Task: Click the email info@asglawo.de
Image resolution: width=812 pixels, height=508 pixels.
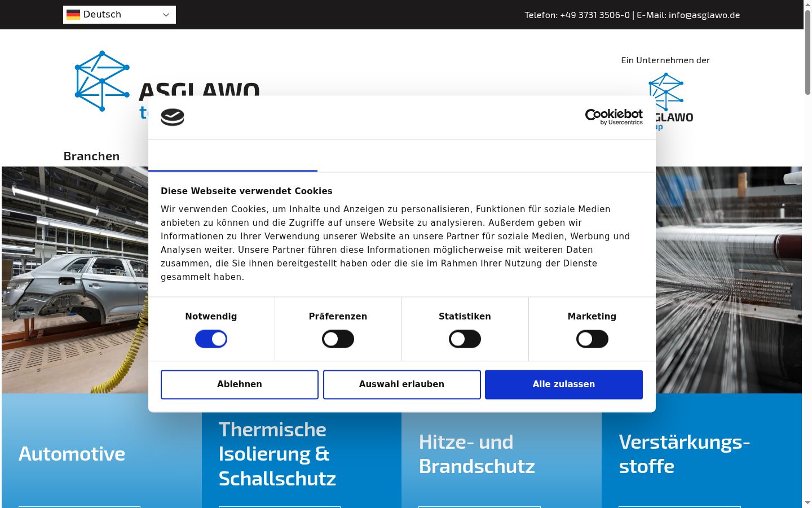Action: point(704,15)
